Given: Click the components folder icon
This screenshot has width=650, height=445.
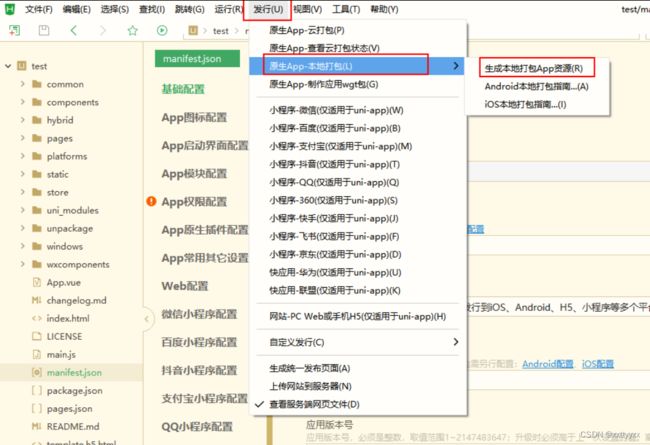Looking at the screenshot, I should (37, 102).
